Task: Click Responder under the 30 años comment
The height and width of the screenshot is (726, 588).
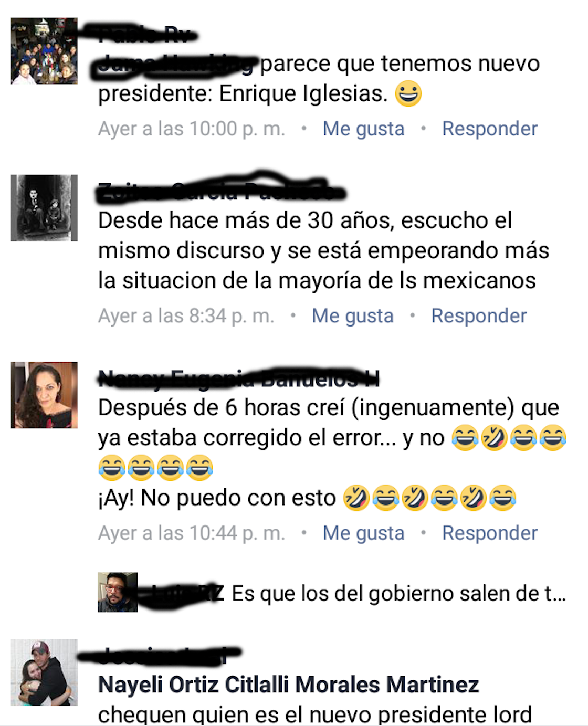Action: coord(479,316)
